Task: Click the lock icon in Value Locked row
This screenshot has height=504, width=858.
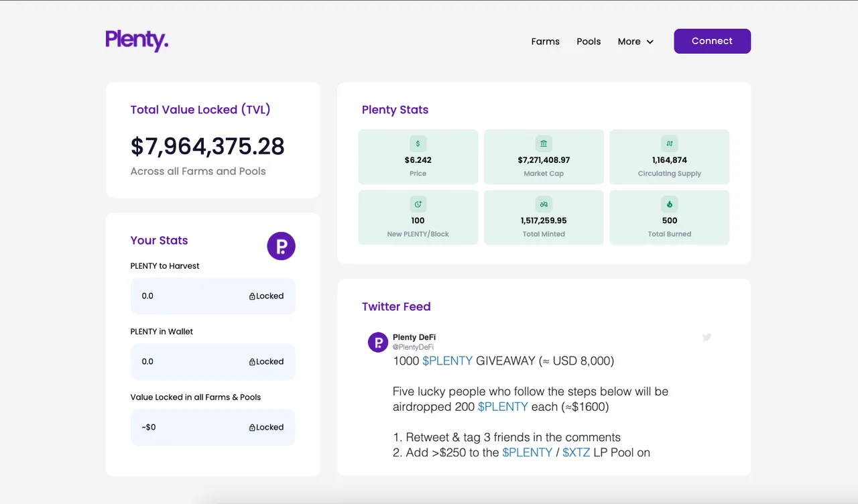Action: pyautogui.click(x=252, y=428)
